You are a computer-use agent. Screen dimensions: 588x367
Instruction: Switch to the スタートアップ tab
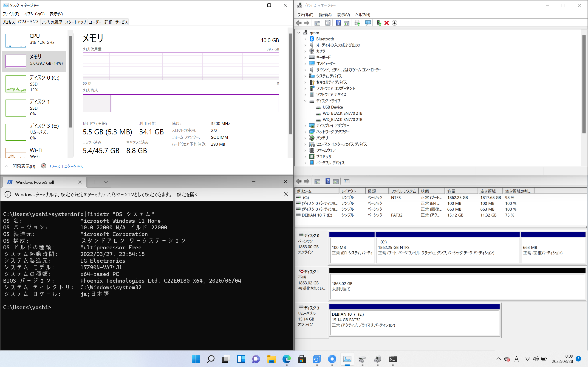76,22
